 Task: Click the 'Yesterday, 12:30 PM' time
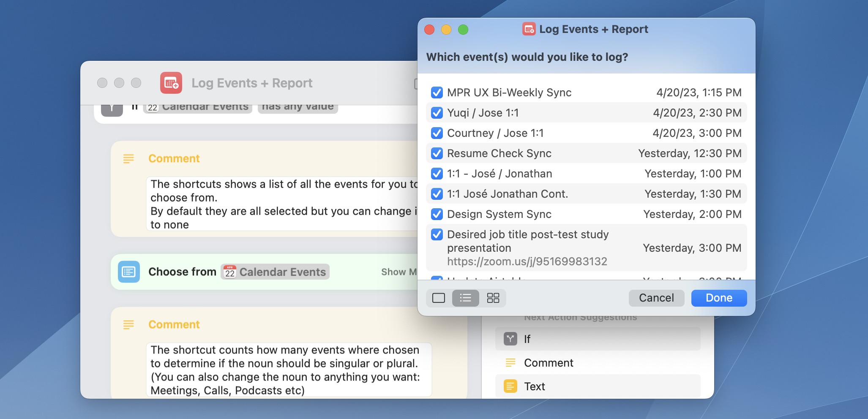click(690, 153)
